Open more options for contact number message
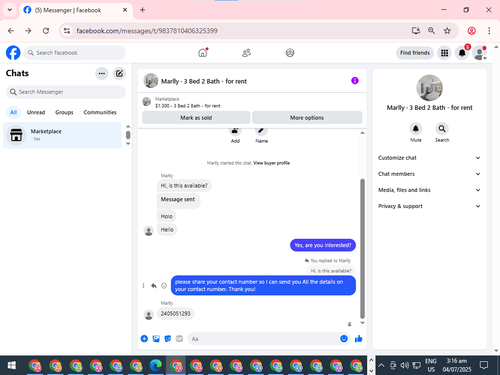The height and width of the screenshot is (375, 500). point(144,286)
